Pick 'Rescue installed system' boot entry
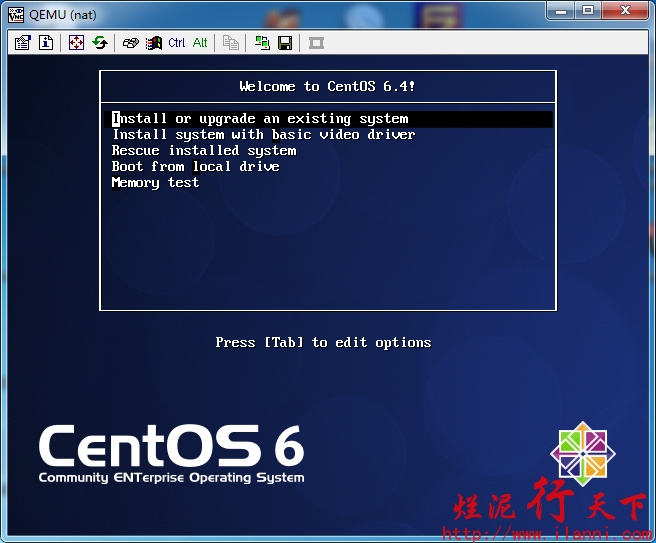The height and width of the screenshot is (543, 656). [x=204, y=151]
